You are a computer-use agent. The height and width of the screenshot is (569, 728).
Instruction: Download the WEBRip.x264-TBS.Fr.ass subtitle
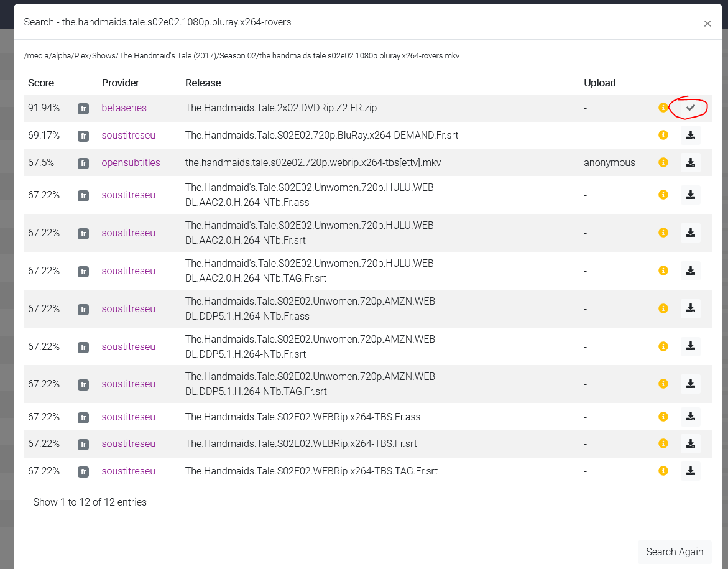tap(690, 417)
